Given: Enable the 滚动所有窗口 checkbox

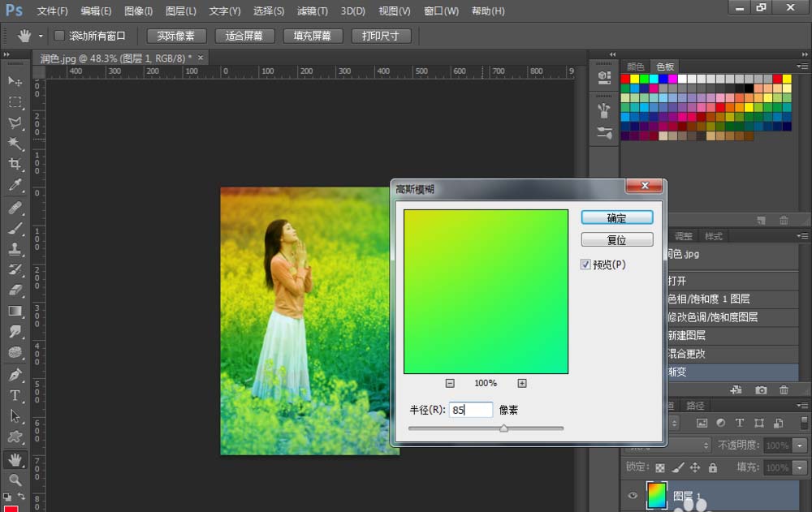Looking at the screenshot, I should (x=59, y=36).
